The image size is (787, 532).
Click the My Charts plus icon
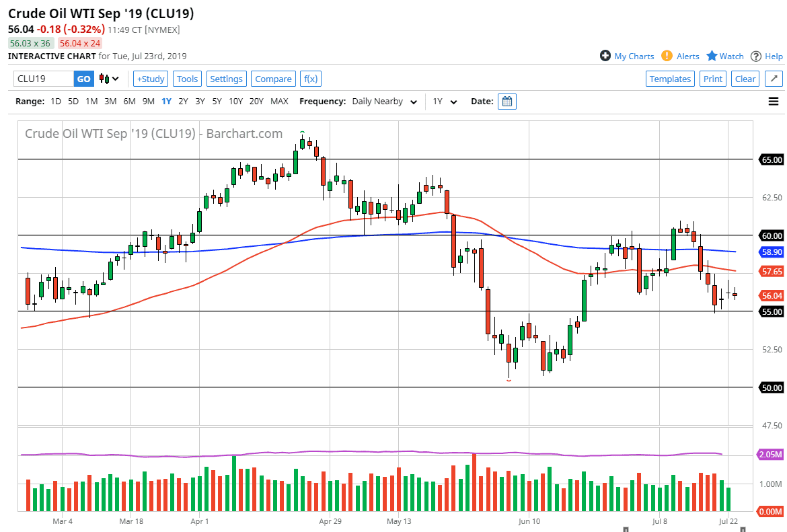click(606, 56)
